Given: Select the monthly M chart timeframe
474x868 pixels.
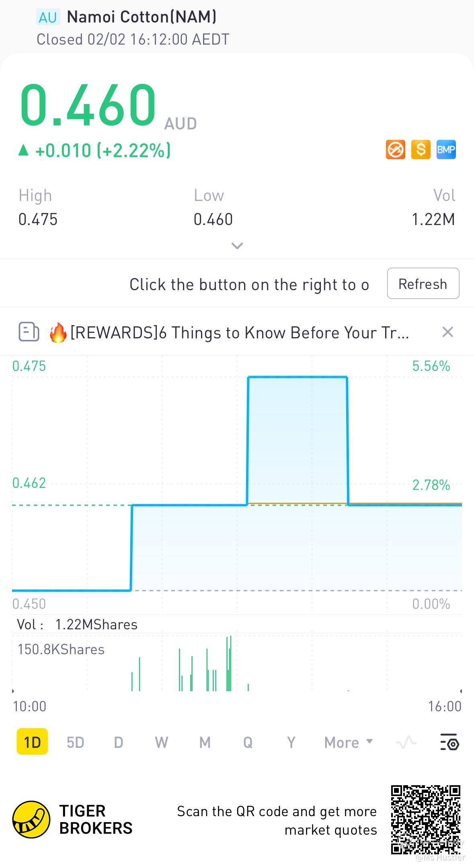Looking at the screenshot, I should pyautogui.click(x=205, y=742).
